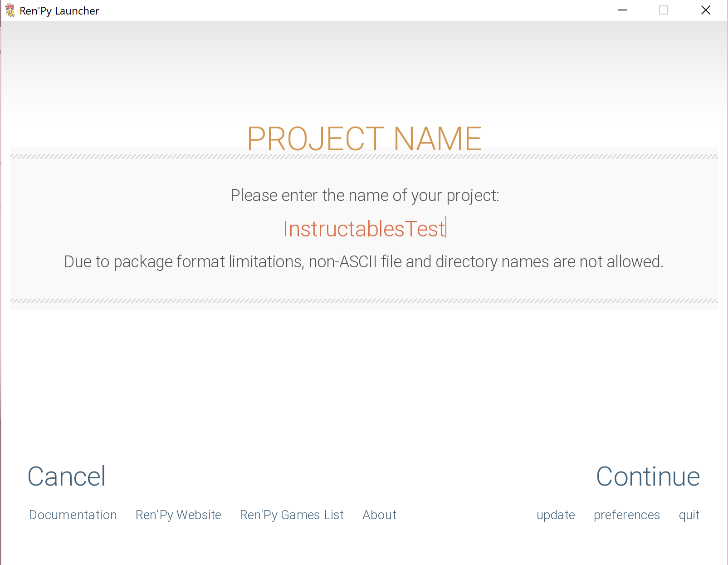Open the Ren'Py Documentation

click(x=73, y=515)
